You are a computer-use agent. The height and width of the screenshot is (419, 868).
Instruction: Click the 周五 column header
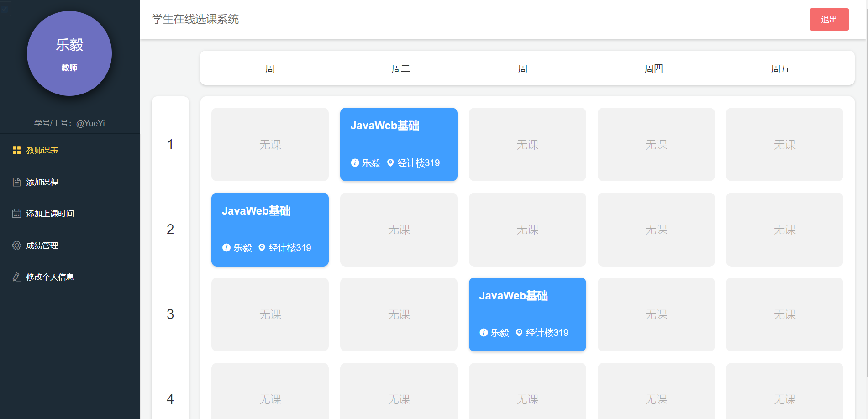point(780,69)
